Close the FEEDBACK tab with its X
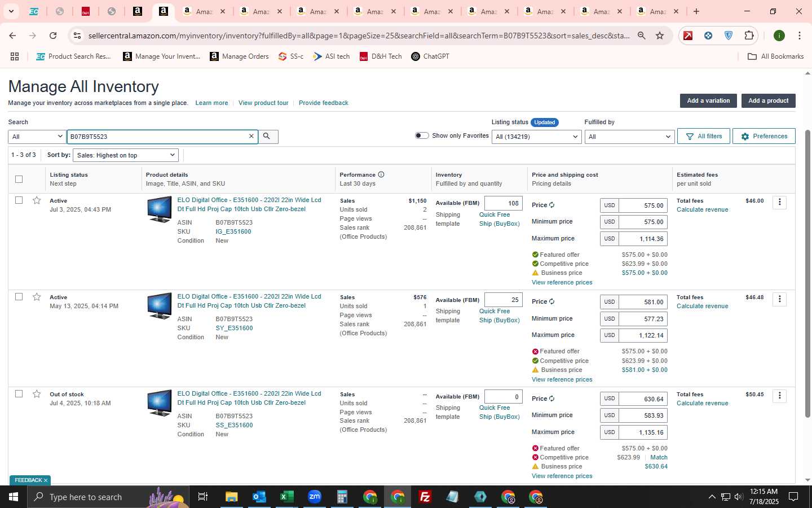Screen dimensions: 812x508 pyautogui.click(x=46, y=480)
